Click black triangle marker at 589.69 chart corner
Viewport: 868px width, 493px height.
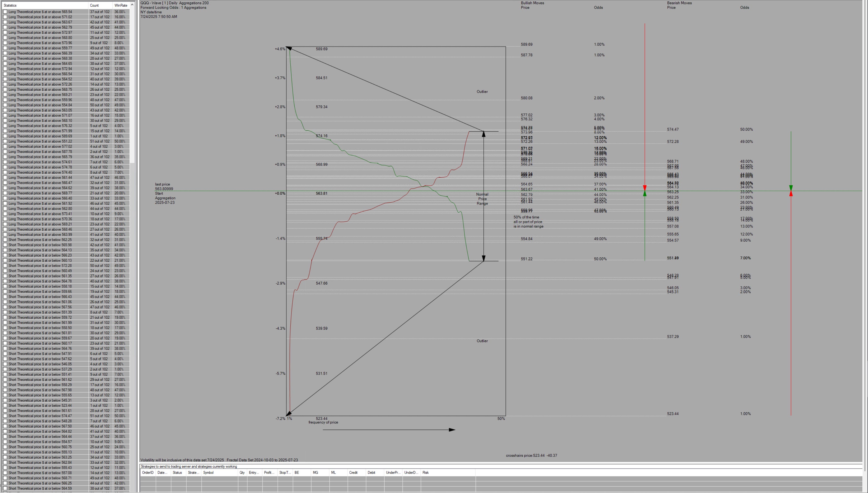289,49
